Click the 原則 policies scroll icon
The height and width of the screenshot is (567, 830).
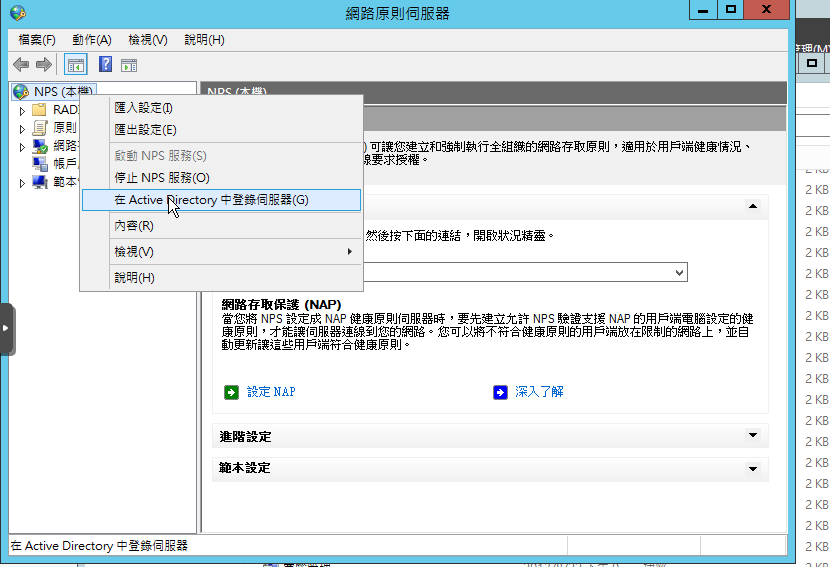click(40, 128)
